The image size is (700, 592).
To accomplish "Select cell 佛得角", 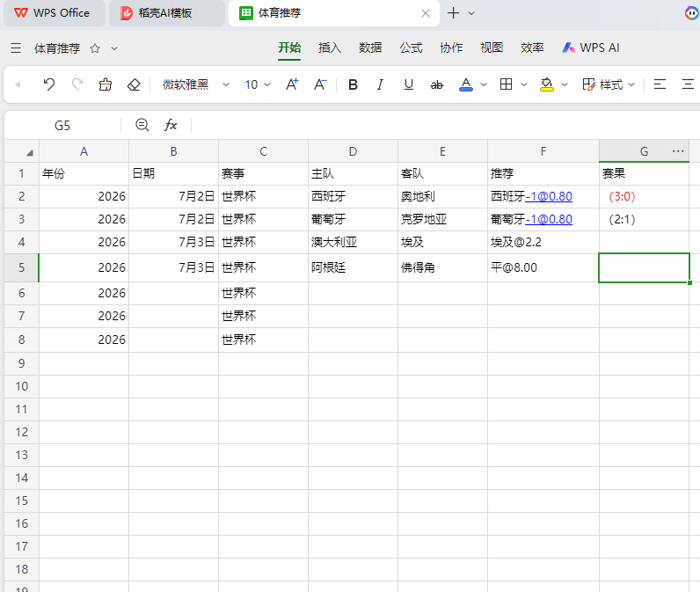I will click(x=442, y=267).
